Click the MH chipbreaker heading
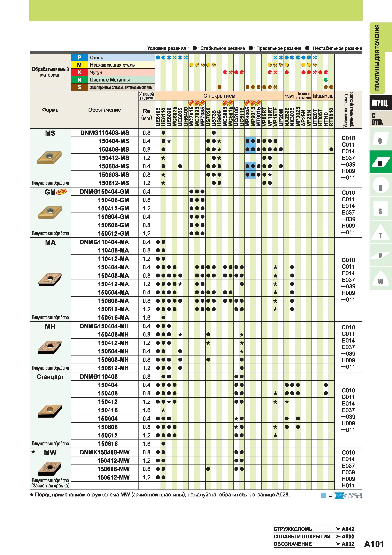Image resolution: width=392 pixels, height=555 pixels. pos(50,327)
